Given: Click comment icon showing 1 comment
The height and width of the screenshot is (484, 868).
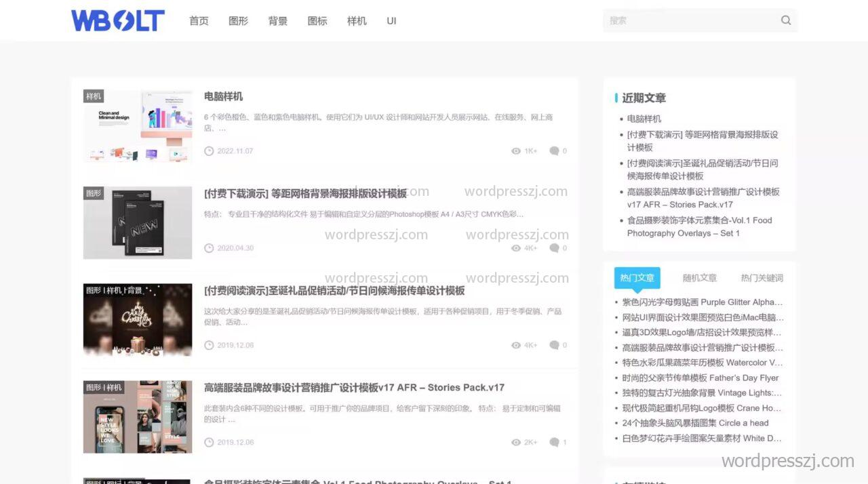Looking at the screenshot, I should [554, 442].
